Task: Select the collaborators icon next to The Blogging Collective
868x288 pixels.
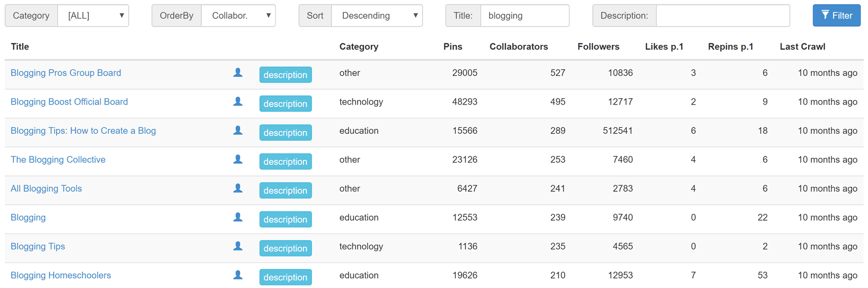Action: click(238, 160)
